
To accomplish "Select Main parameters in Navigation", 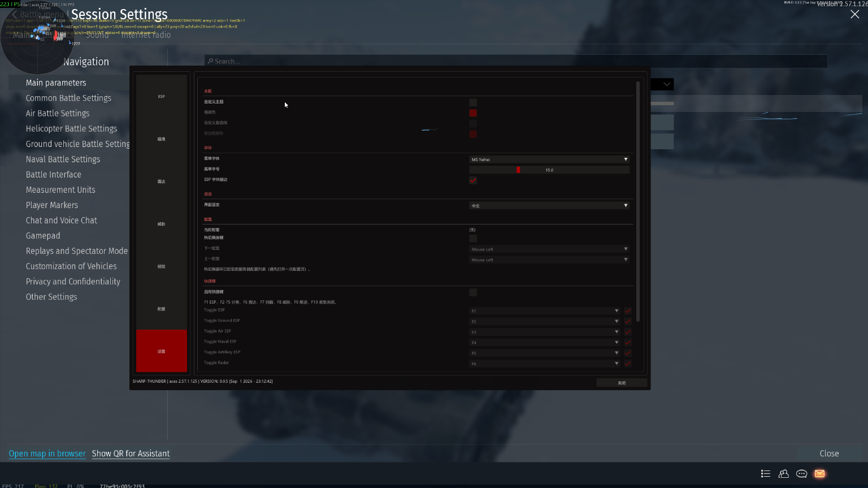I will click(x=56, y=83).
